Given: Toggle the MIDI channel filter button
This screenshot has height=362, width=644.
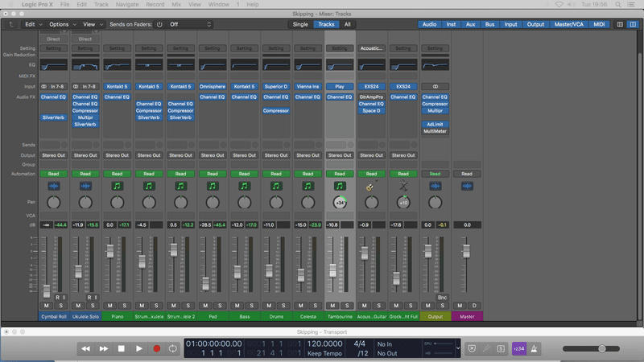Looking at the screenshot, I should pos(599,24).
